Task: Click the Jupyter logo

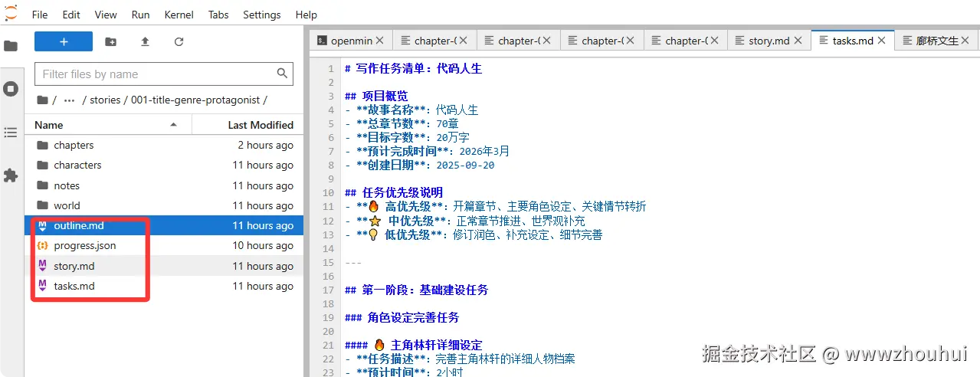Action: pos(11,14)
